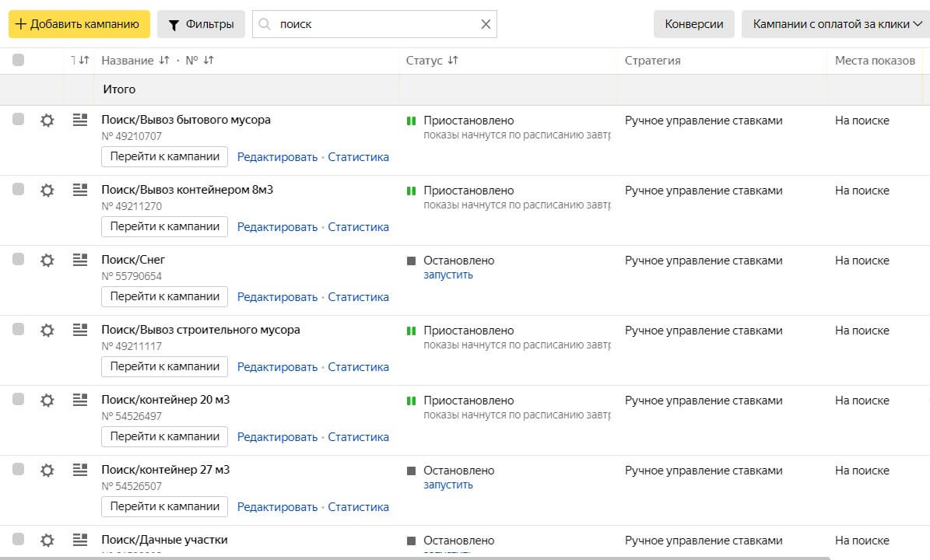
Task: Open gear settings for Поиск/контейнер 20 м3
Action: pyautogui.click(x=47, y=400)
